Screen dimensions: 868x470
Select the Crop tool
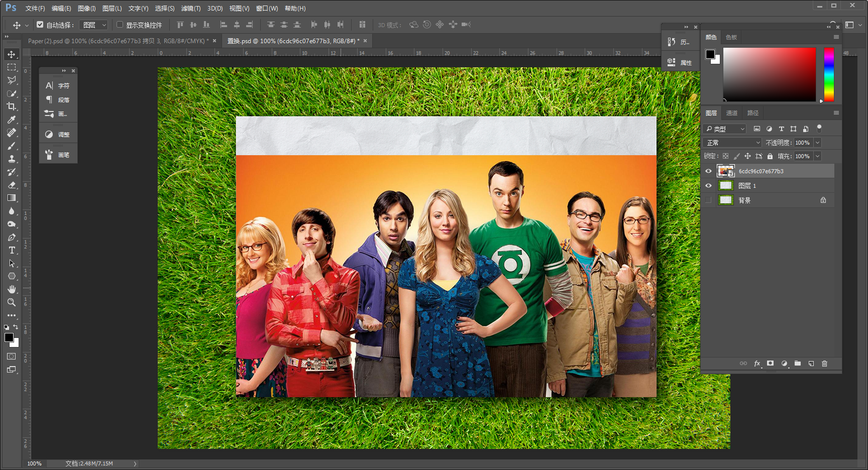point(12,106)
